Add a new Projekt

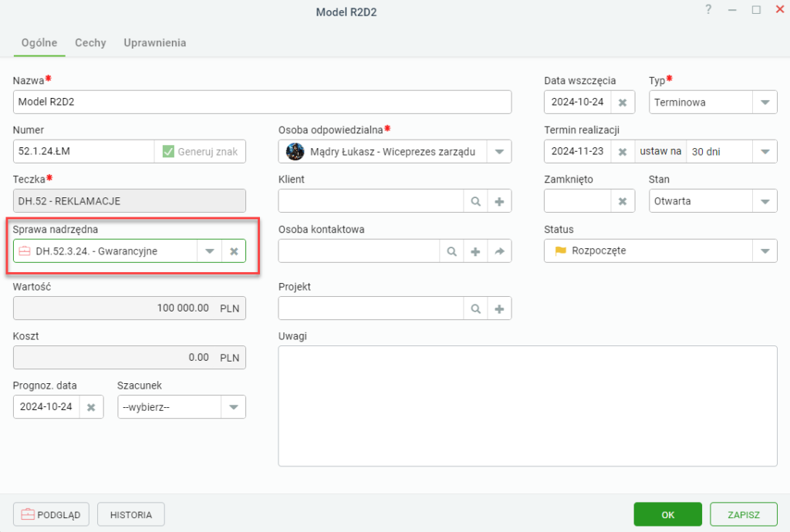pyautogui.click(x=499, y=308)
